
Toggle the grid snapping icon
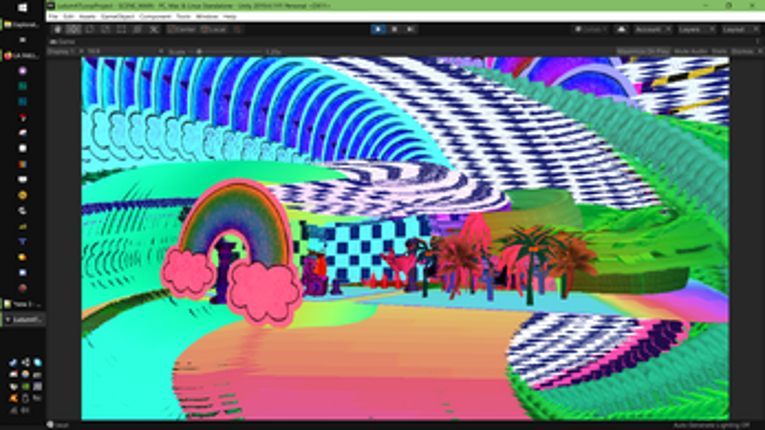click(238, 29)
